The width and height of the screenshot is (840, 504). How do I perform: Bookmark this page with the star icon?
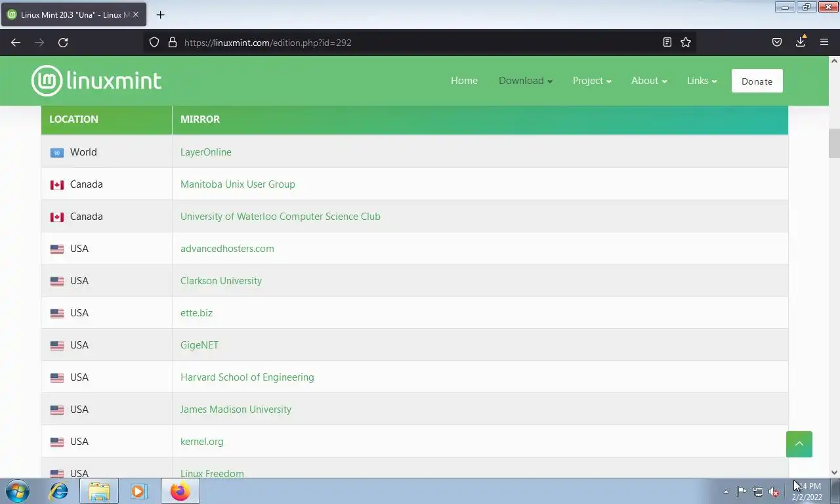tap(686, 42)
